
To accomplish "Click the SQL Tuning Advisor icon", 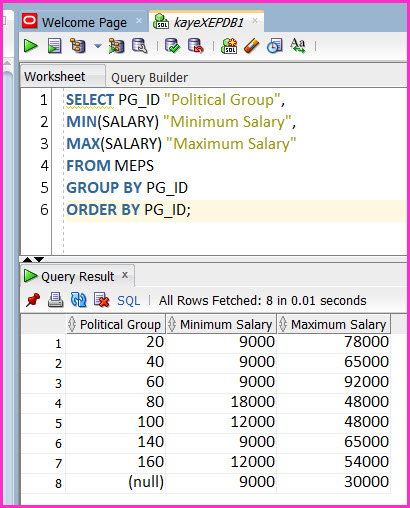I will [x=140, y=46].
